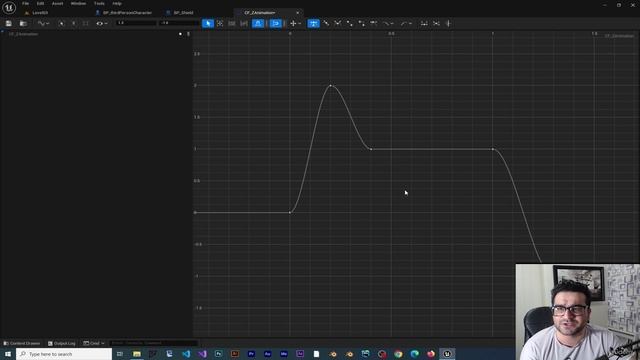640x360 pixels.
Task: Toggle cubic auto interpolation button
Action: point(313,24)
